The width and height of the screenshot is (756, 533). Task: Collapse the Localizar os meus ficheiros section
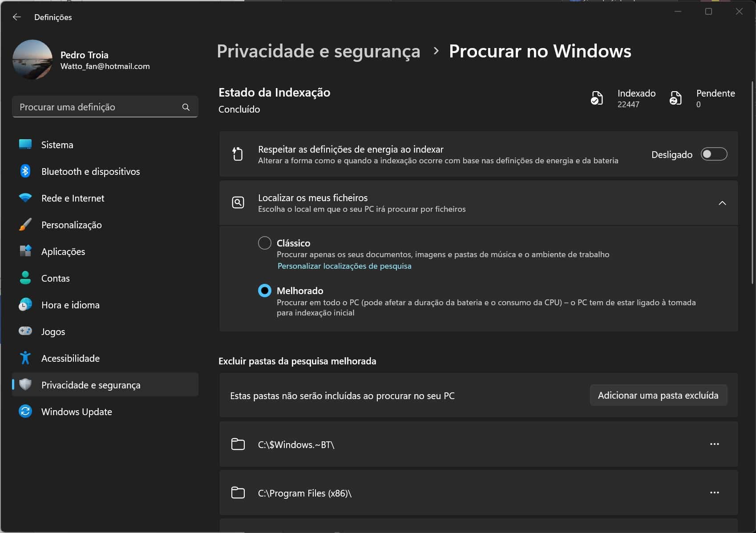[722, 203]
